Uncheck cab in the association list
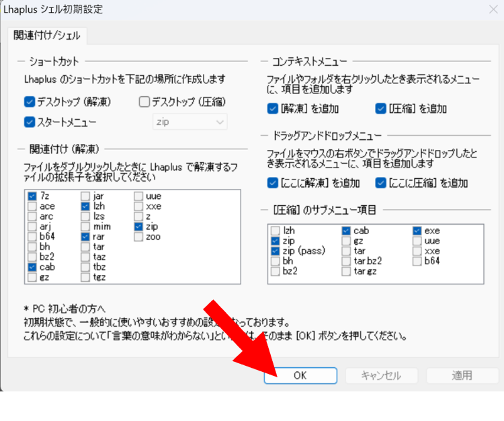Image resolution: width=504 pixels, height=421 pixels. (32, 267)
